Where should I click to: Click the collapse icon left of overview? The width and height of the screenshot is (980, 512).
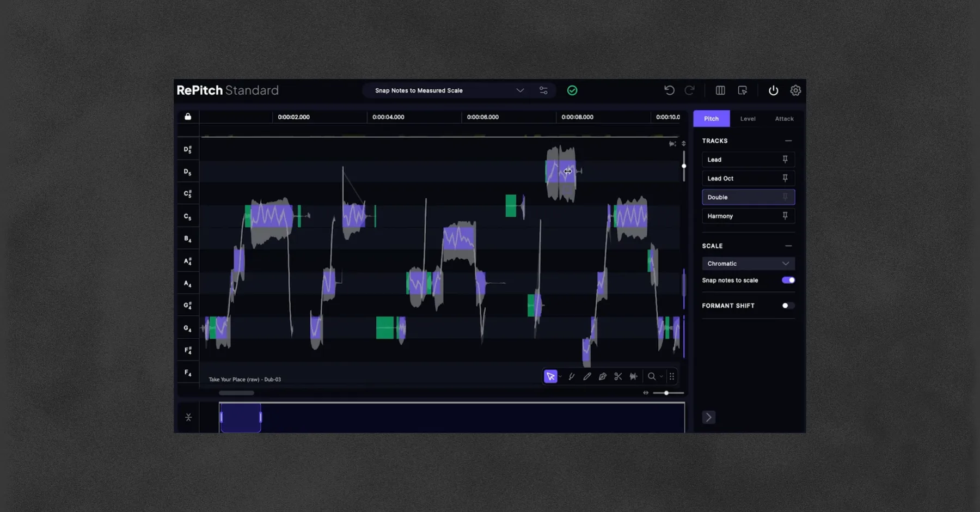click(188, 417)
